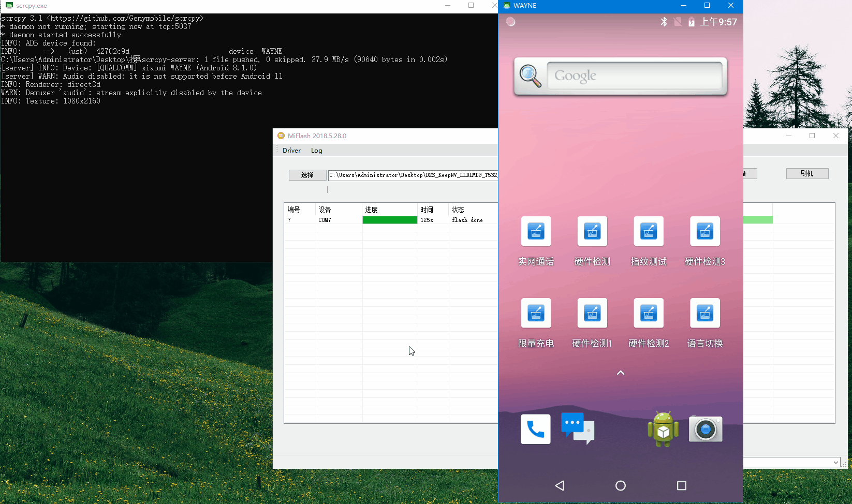The height and width of the screenshot is (504, 852).
Task: Open the 限量充电 app
Action: [536, 313]
